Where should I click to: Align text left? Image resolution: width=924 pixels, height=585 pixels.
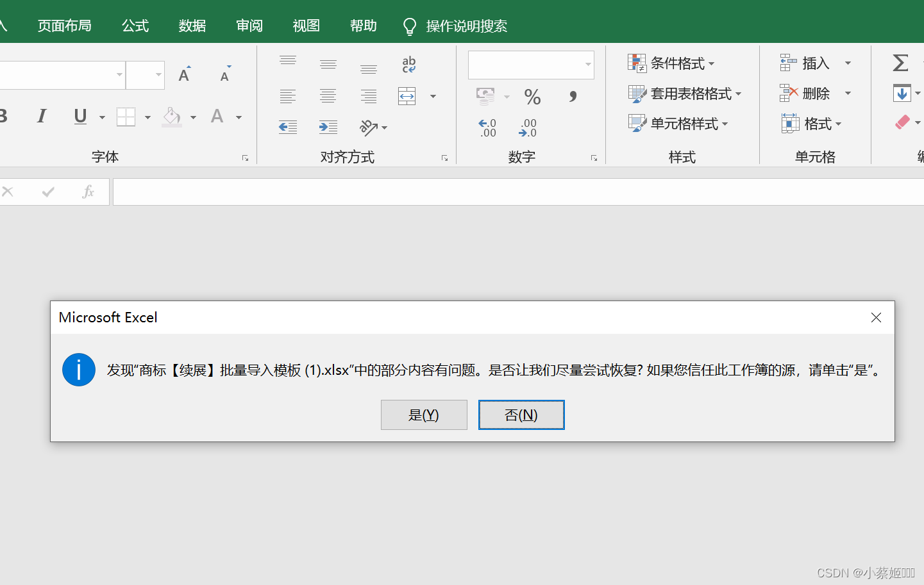click(288, 96)
